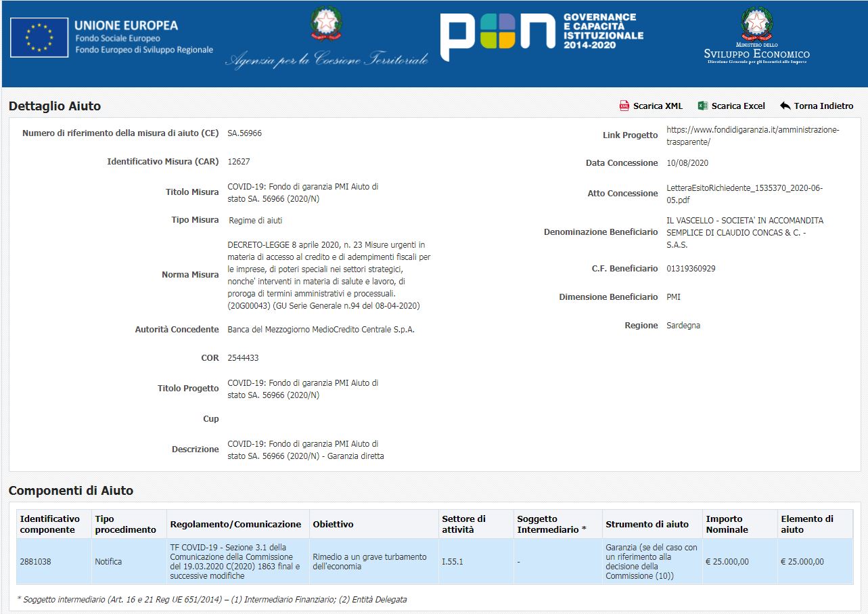Click the Garanzia strumento di aiuto cell
868x614 pixels.
point(652,561)
